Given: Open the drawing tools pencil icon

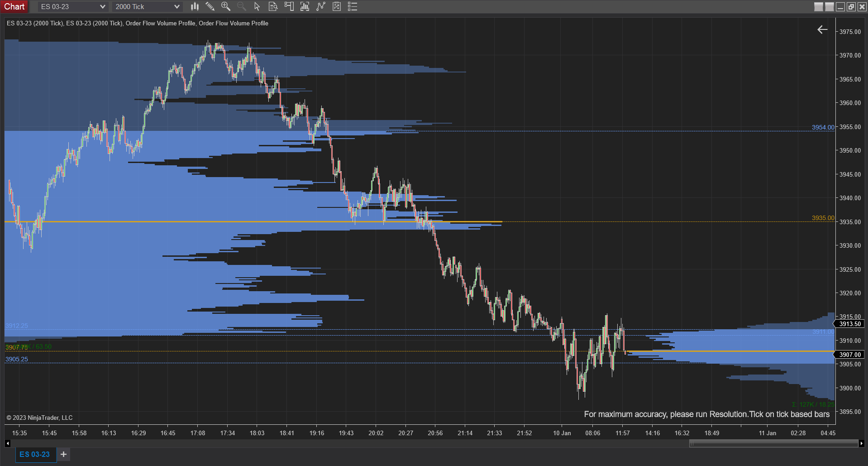Looking at the screenshot, I should (210, 6).
